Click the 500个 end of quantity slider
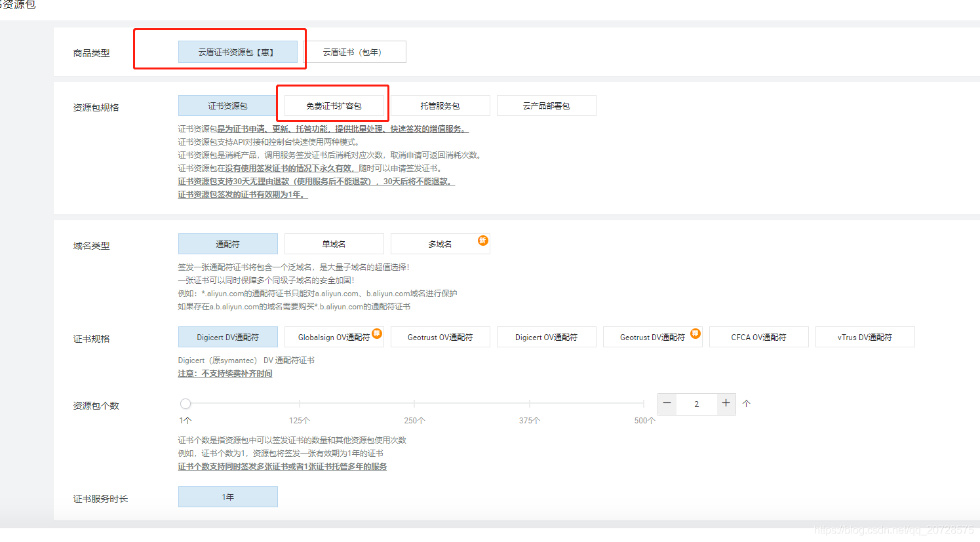The width and height of the screenshot is (980, 542). pyautogui.click(x=644, y=420)
